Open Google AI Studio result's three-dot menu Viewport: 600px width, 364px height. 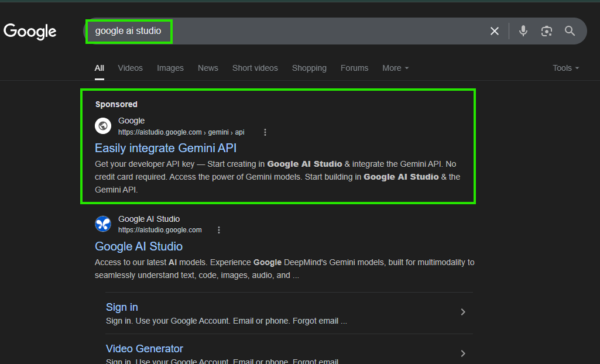pyautogui.click(x=218, y=230)
